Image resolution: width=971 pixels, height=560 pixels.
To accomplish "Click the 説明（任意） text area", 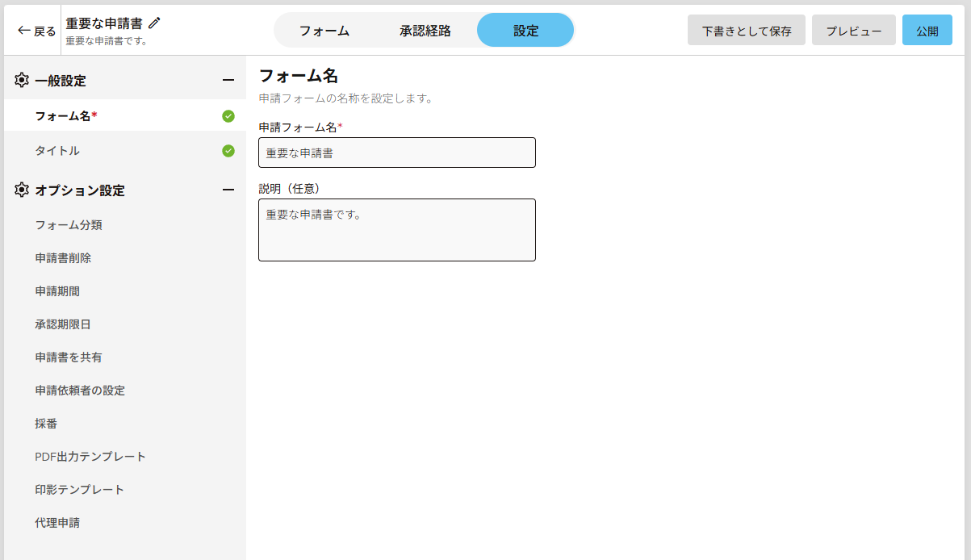I will pos(397,230).
